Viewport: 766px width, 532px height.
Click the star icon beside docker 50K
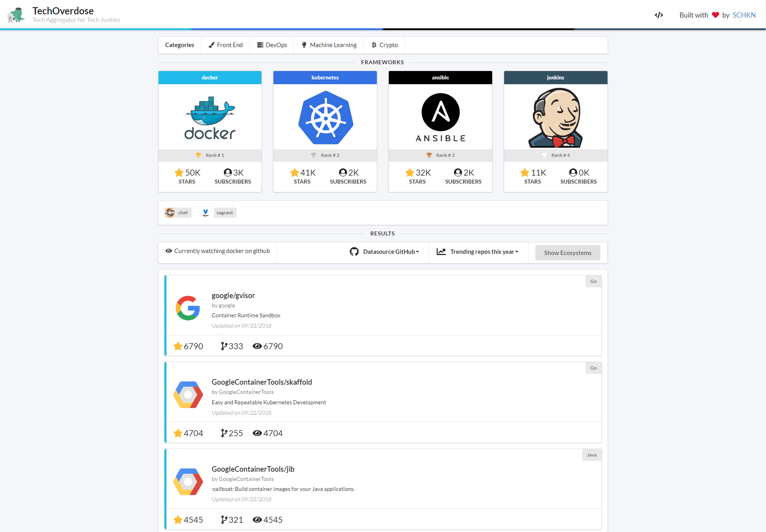point(179,172)
